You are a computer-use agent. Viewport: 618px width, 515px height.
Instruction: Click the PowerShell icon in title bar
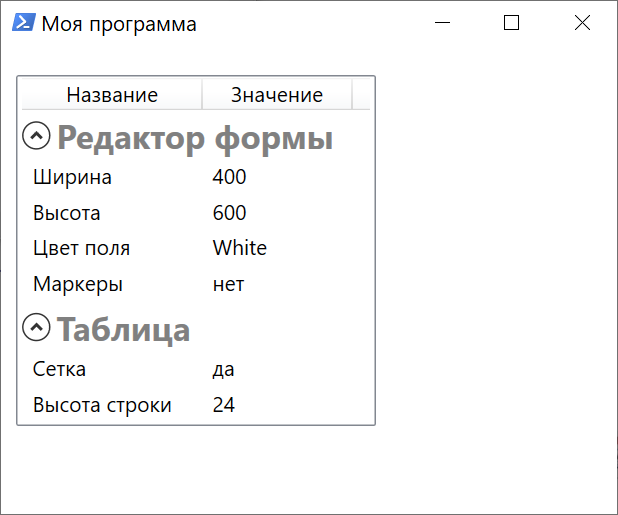(x=24, y=22)
